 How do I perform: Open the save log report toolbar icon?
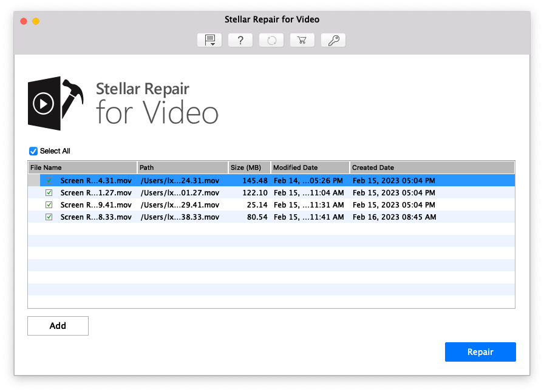(209, 40)
